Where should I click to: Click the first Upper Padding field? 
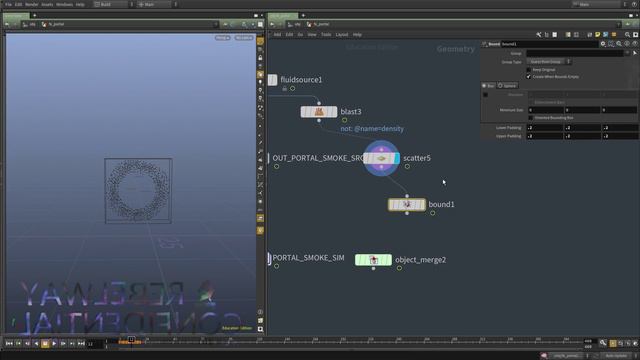(545, 136)
